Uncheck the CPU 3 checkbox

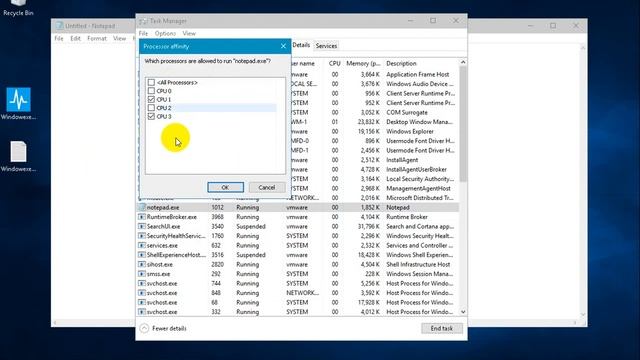[x=151, y=117]
